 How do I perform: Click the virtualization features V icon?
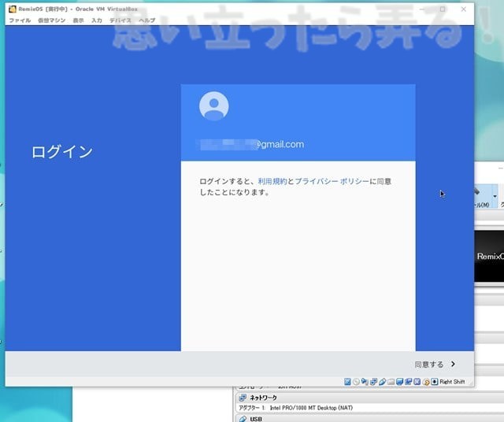(417, 382)
